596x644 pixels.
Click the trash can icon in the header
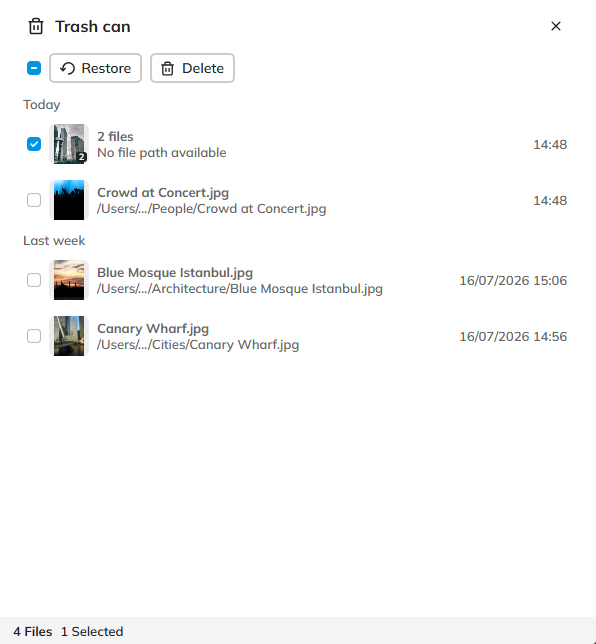[36, 26]
